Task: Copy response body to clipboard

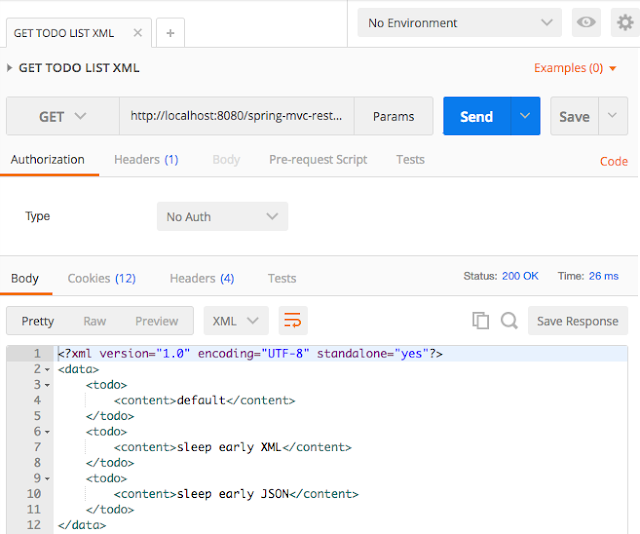Action: click(480, 321)
